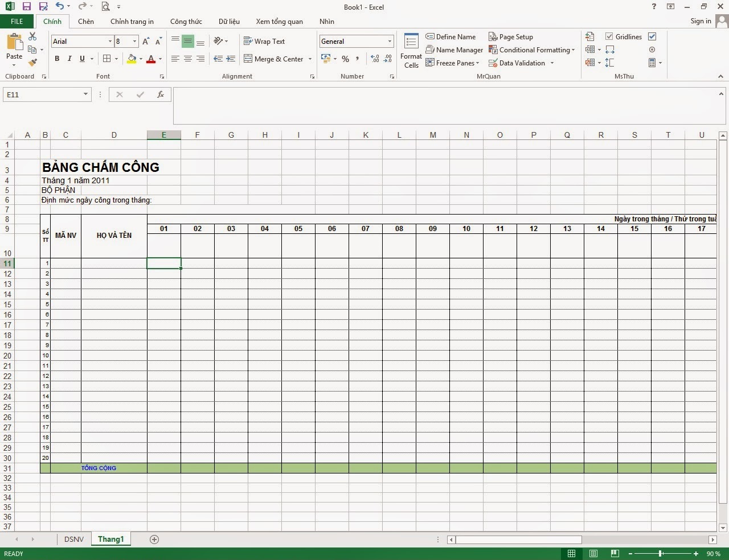Switch to the Công thức tab
This screenshot has width=729, height=560.
click(186, 22)
